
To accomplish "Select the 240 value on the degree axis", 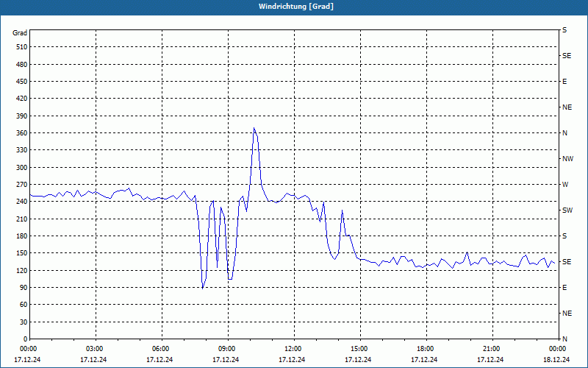I will click(x=22, y=202).
